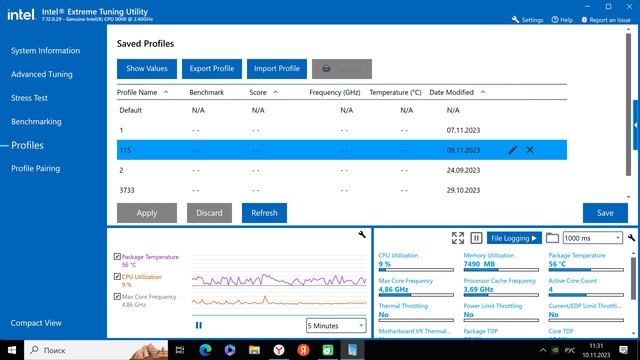Screen dimensions: 640x360
Task: Open the Windows Start menu
Action: 12,350
